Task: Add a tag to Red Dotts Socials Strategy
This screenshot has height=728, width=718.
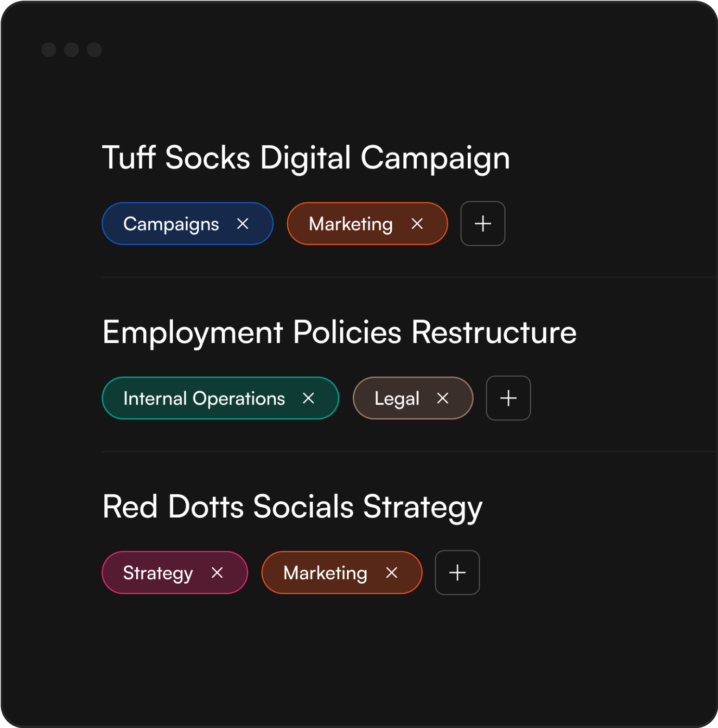Action: [x=457, y=573]
